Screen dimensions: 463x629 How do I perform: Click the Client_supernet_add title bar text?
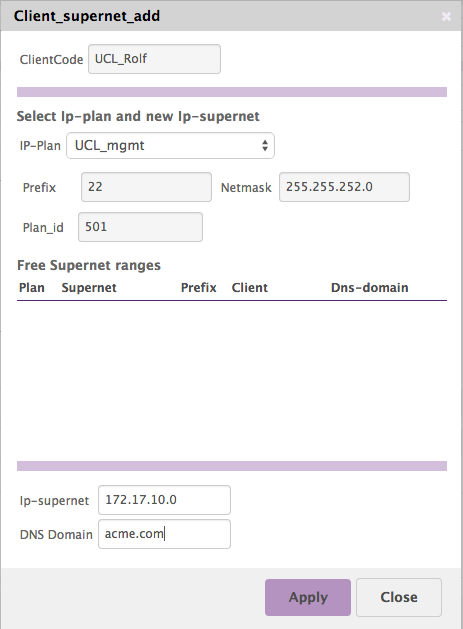tap(87, 16)
